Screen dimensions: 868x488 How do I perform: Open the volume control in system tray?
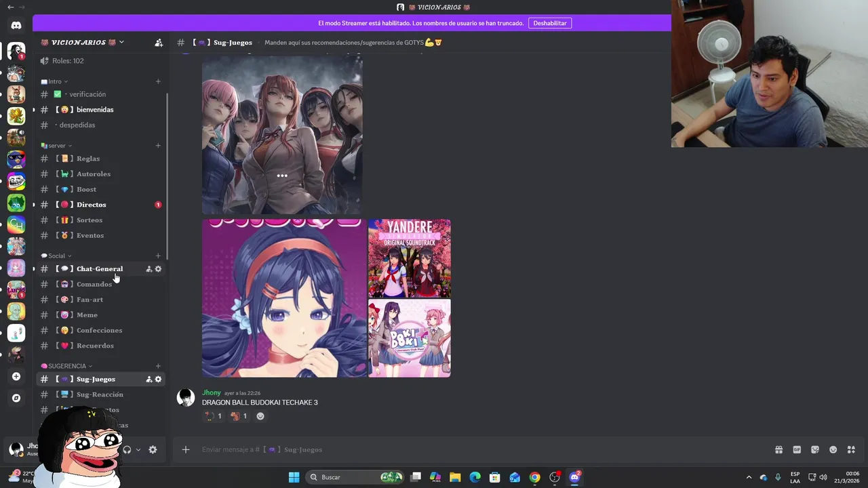pos(823,477)
